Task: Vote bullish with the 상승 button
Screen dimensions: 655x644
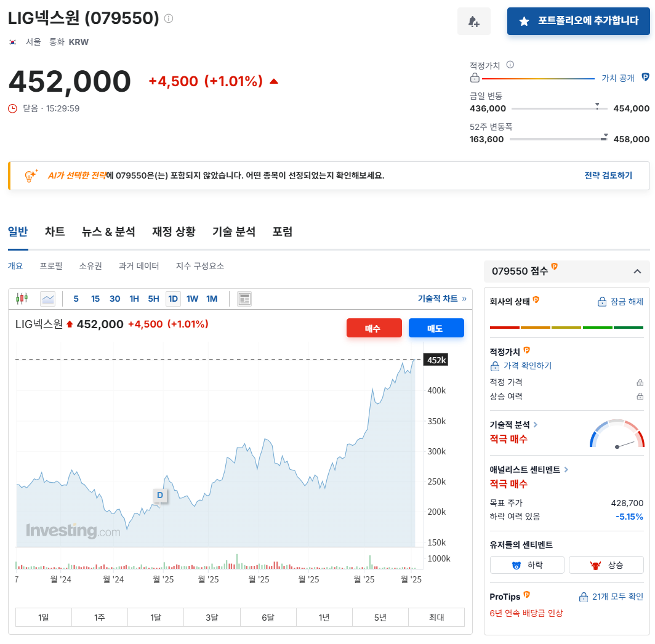Action: [606, 565]
